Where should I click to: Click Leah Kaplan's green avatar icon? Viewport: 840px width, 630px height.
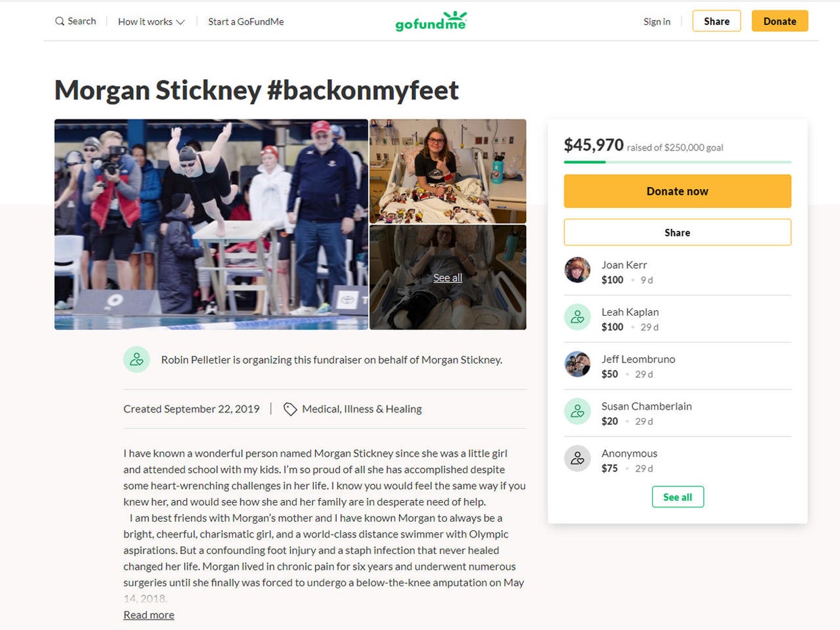(577, 316)
